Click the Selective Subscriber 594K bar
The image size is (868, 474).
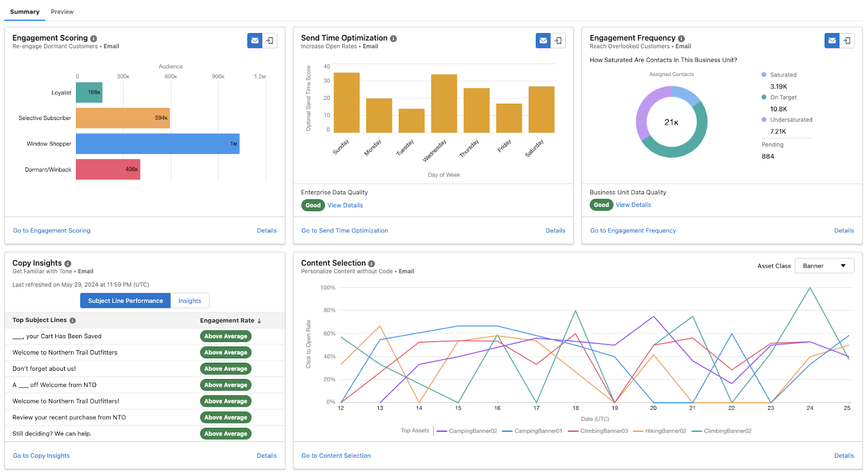coord(123,118)
